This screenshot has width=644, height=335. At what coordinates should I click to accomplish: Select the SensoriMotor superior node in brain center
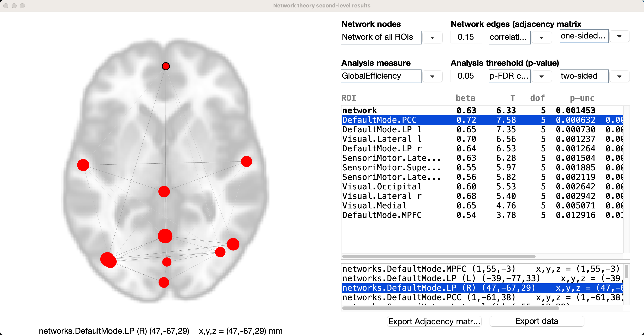[164, 192]
